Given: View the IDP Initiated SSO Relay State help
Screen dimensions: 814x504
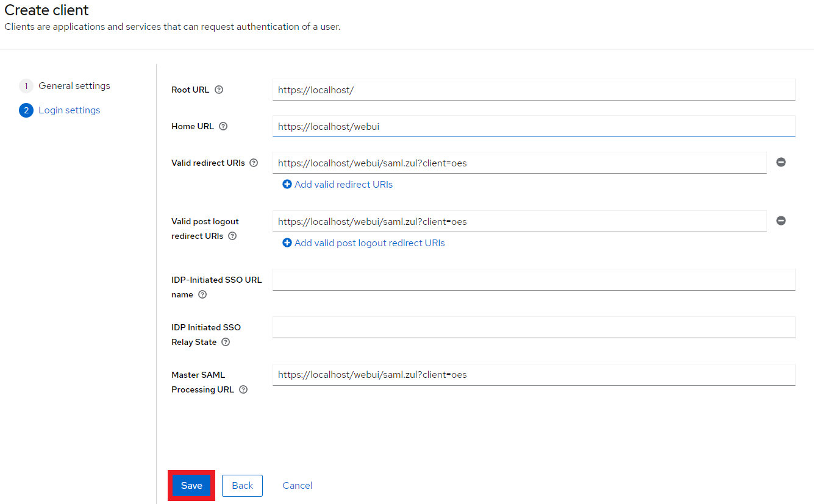Looking at the screenshot, I should click(x=226, y=342).
